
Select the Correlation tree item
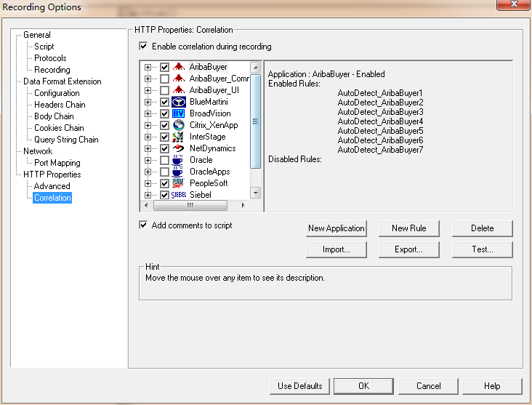point(52,198)
